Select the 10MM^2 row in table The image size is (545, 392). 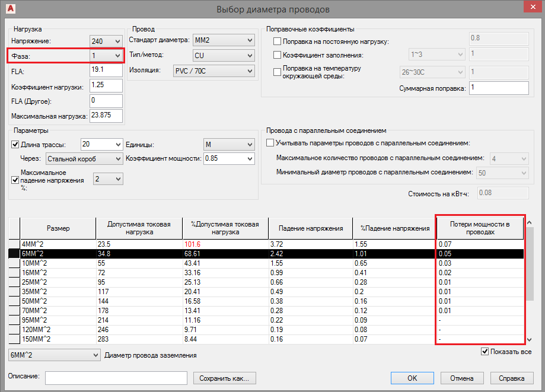tap(56, 263)
